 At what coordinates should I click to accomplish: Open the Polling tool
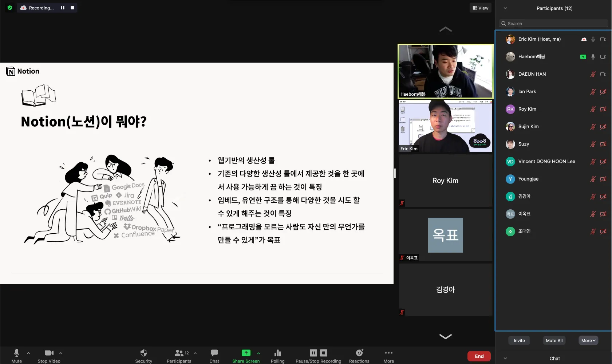pyautogui.click(x=278, y=356)
